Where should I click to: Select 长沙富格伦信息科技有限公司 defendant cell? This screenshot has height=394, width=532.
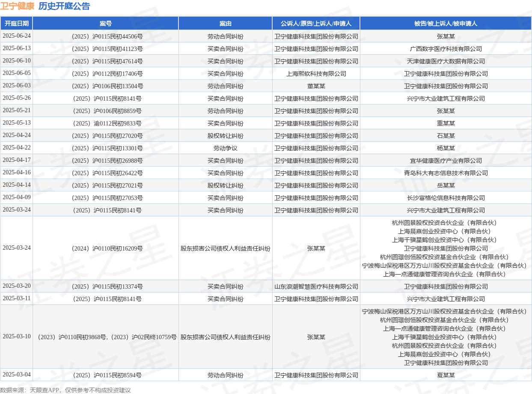[x=446, y=198]
